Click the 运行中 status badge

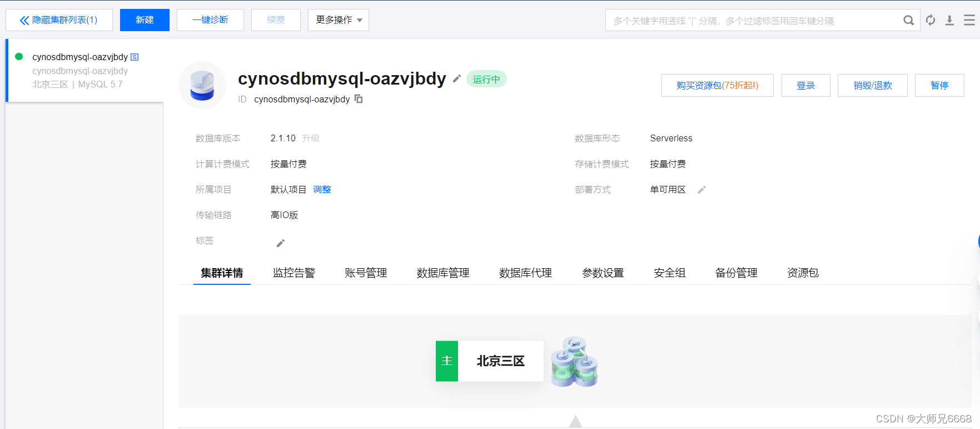[x=486, y=79]
